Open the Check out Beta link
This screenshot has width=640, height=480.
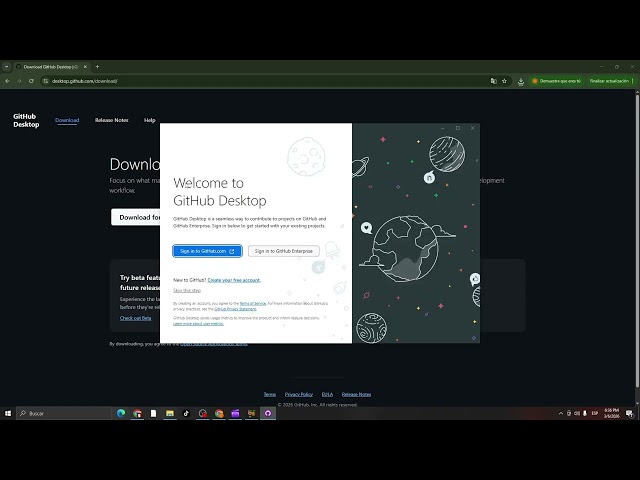pos(136,318)
